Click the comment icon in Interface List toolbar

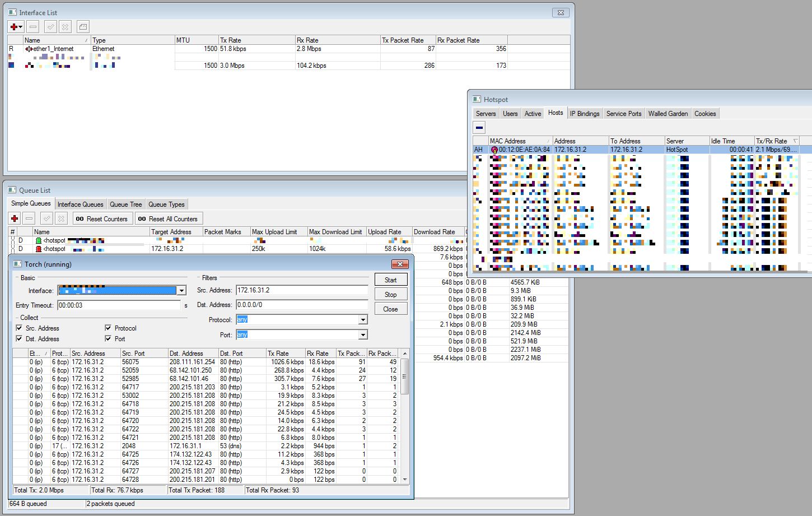click(x=82, y=27)
